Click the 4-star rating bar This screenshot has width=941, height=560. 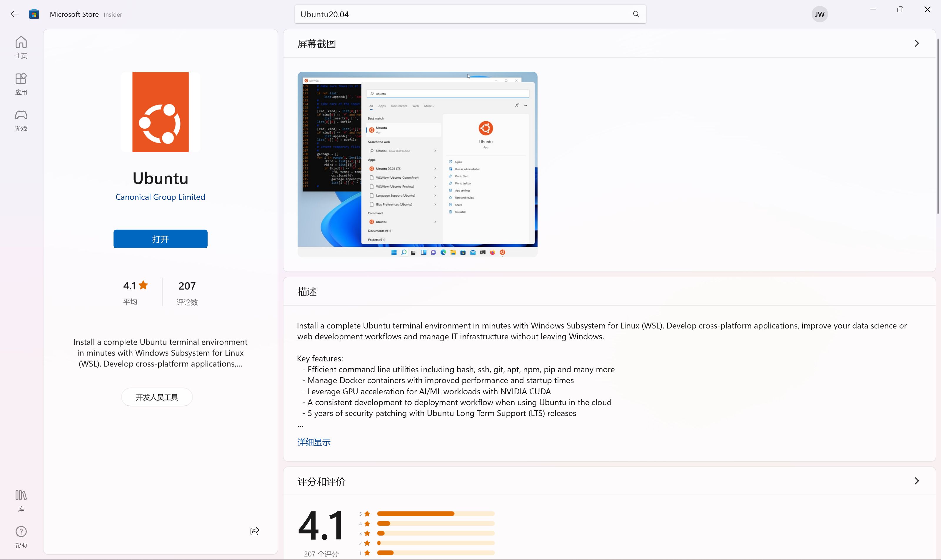click(x=436, y=523)
